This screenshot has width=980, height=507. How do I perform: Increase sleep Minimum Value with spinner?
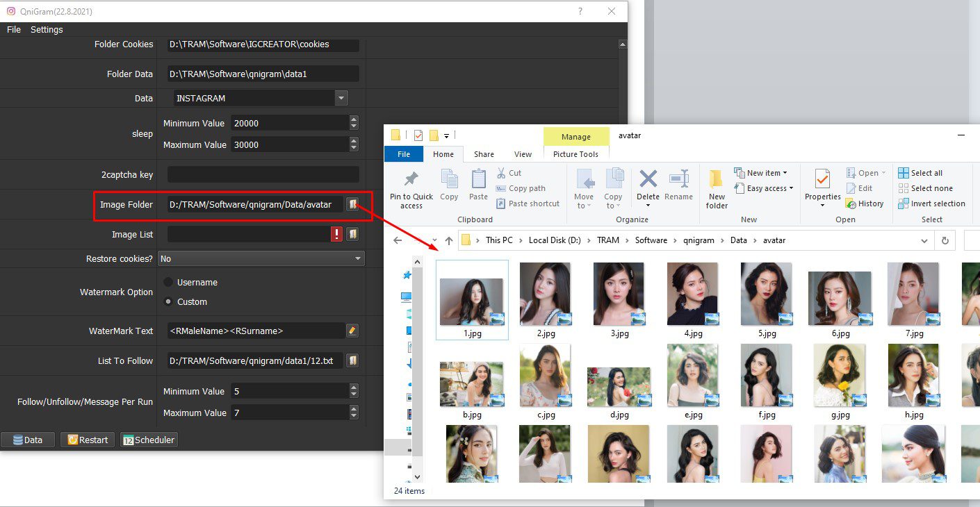tap(354, 119)
